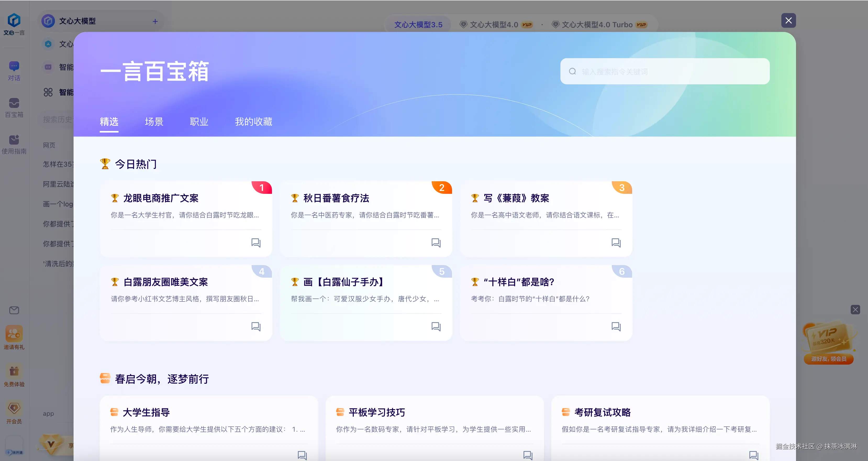Open the 开会员 membership icon

coord(14,408)
